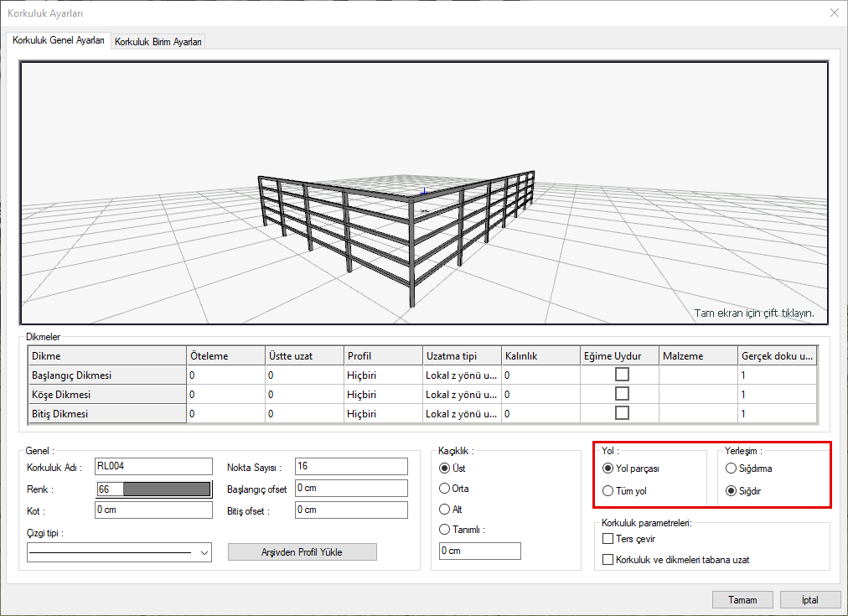Enable Korkuluk ve dikmeleri tabana uzat
Screen dimensions: 848x616
pos(608,559)
